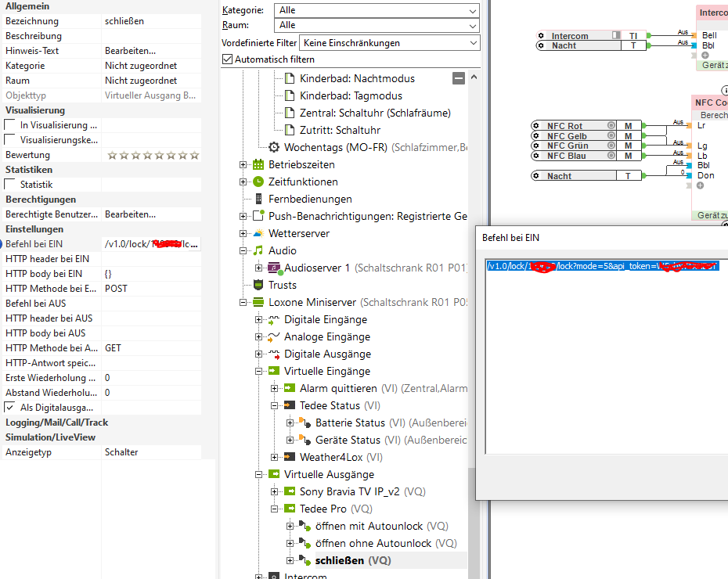Screen dimensions: 728x579
Task: Collapse the Virtuelle Eingänge node
Action: pos(258,371)
